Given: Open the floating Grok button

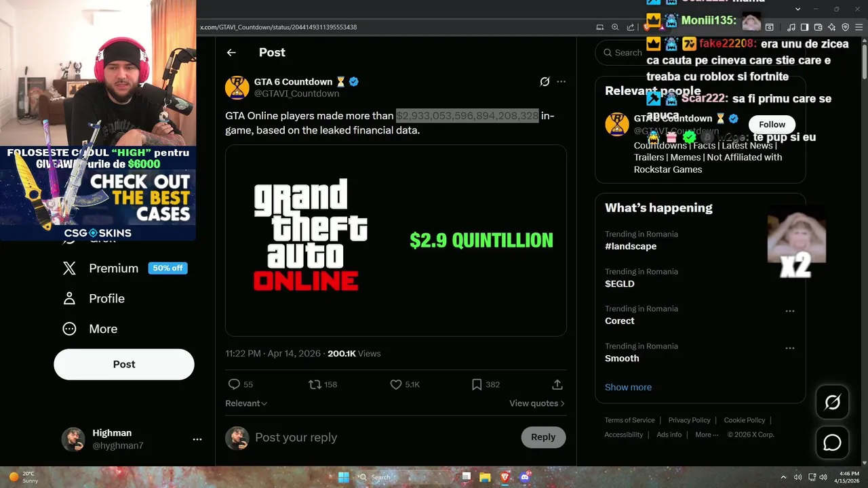Looking at the screenshot, I should pos(833,403).
